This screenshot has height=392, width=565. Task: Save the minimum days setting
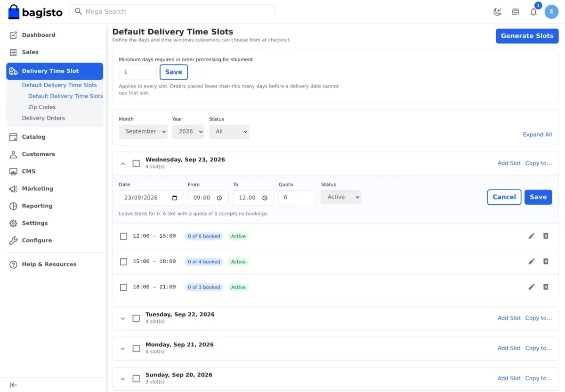pos(174,72)
